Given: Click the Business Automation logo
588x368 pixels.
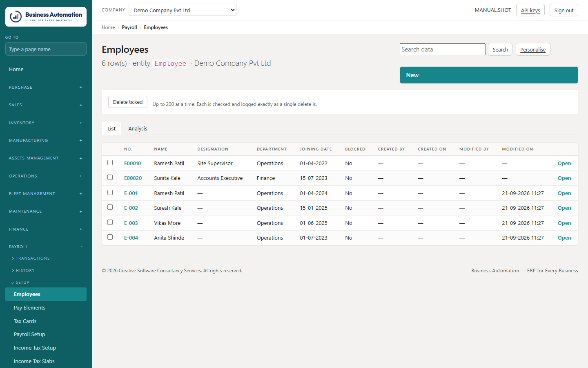Looking at the screenshot, I should click(x=46, y=17).
